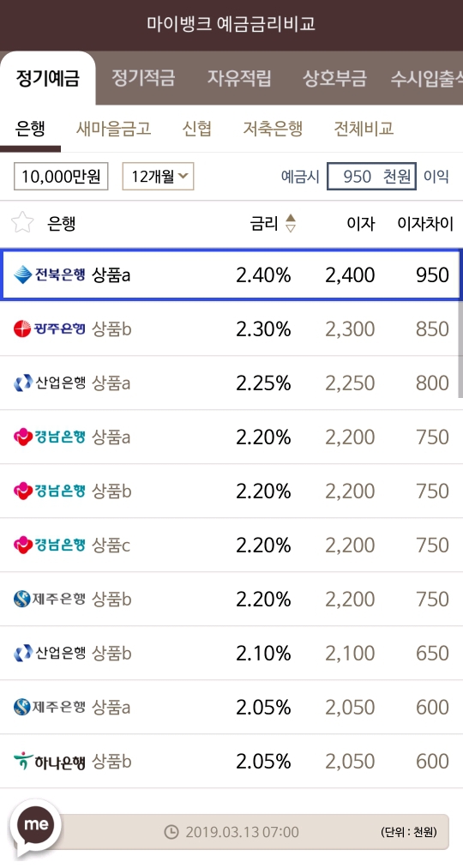Open the 저축은행 sub-tab
Viewport: 463px width, 868px height.
coord(274,129)
